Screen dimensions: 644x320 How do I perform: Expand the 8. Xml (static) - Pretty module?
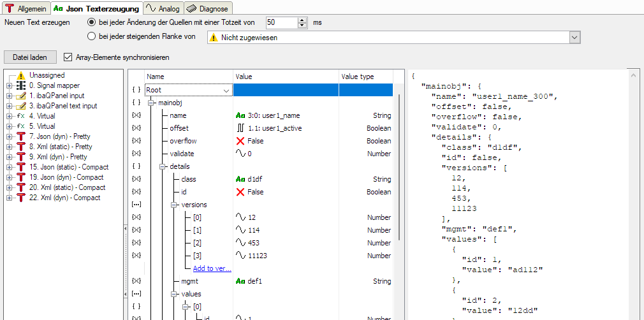pos(9,147)
